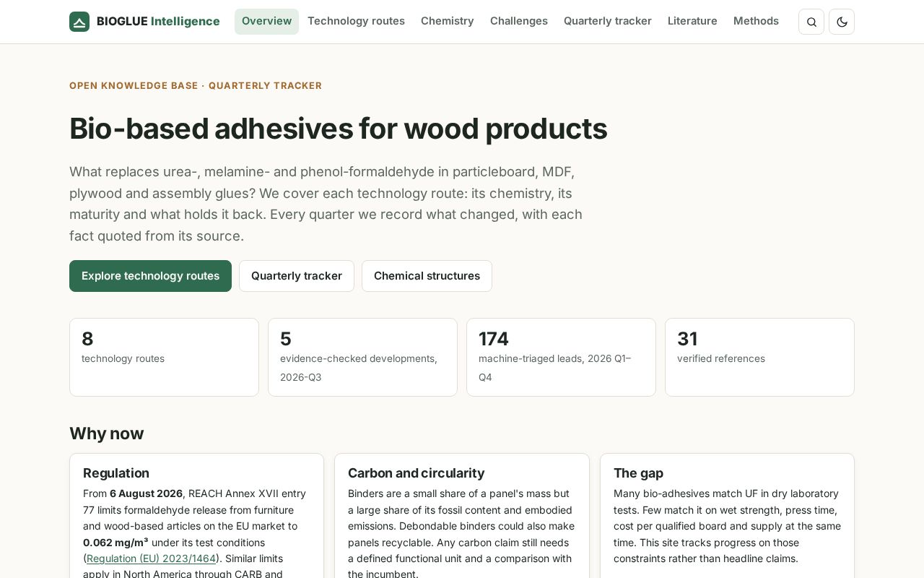Follow the Regulation (EU) 2023/1464 link

pyautogui.click(x=151, y=558)
